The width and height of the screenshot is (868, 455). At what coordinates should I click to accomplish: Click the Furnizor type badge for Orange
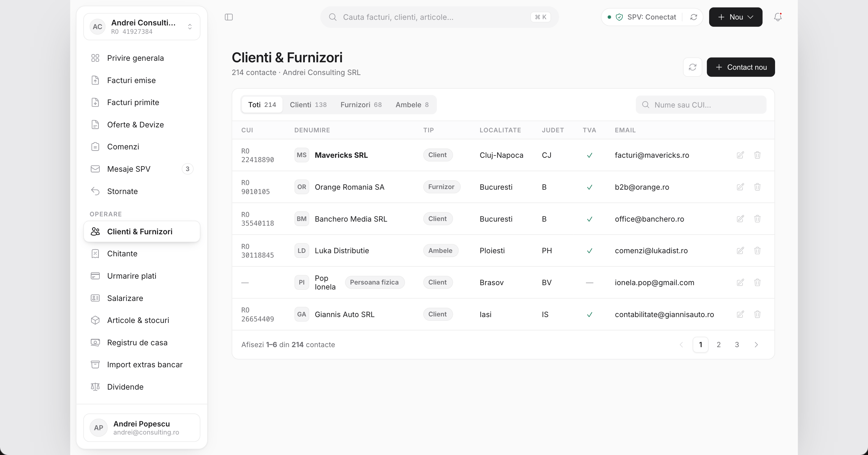(441, 187)
